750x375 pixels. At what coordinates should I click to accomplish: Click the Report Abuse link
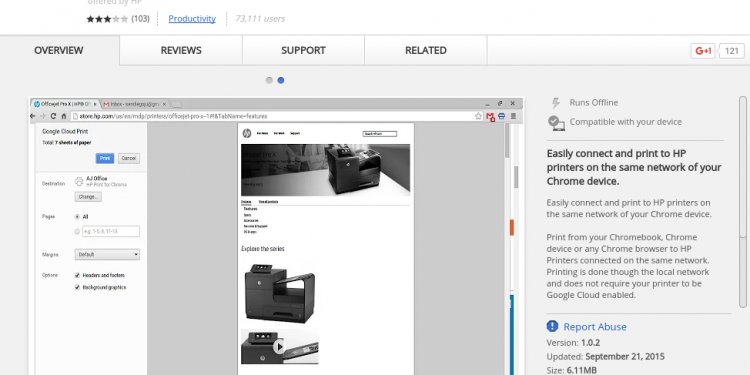pos(595,327)
